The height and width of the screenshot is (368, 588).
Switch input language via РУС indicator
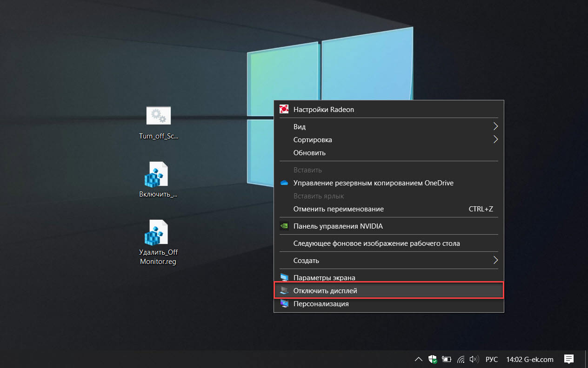pyautogui.click(x=491, y=359)
